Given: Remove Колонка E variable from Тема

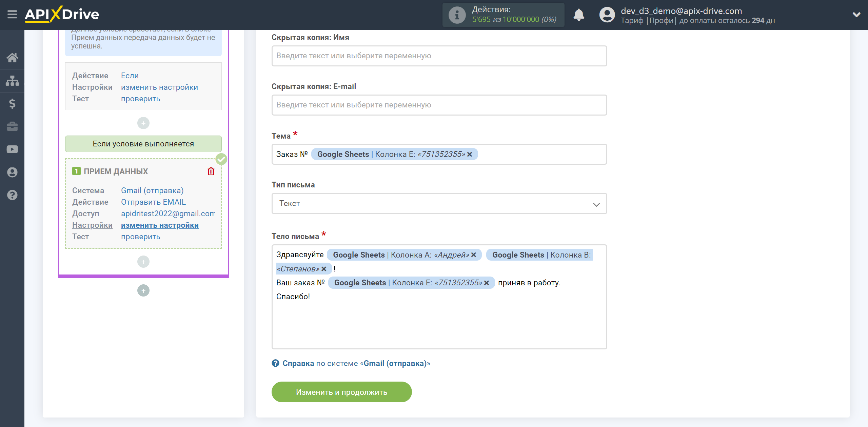Looking at the screenshot, I should pos(470,155).
